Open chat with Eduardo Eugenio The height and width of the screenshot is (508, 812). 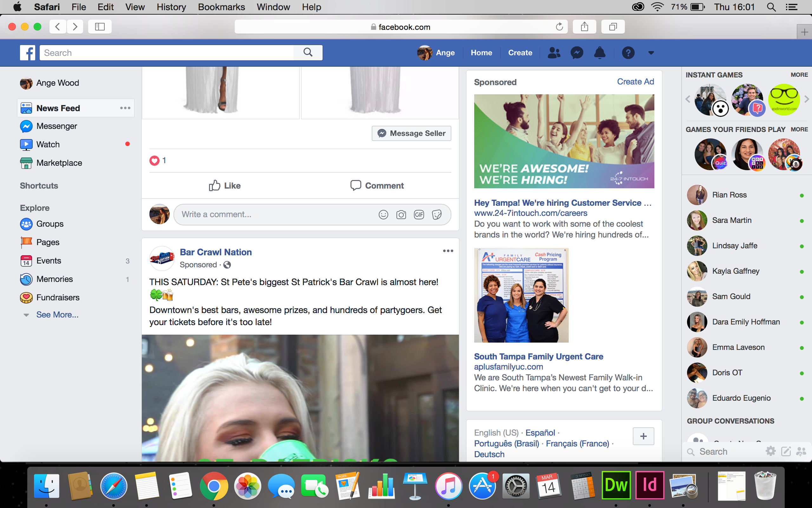pyautogui.click(x=746, y=398)
